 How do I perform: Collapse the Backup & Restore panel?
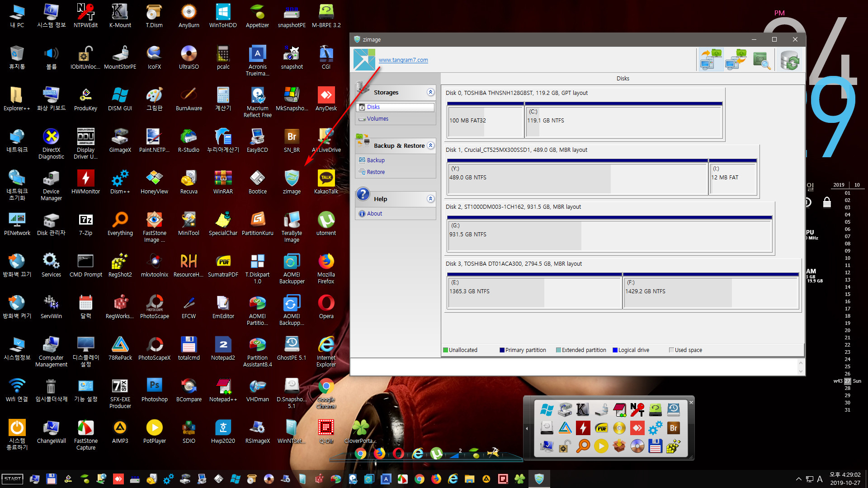430,145
